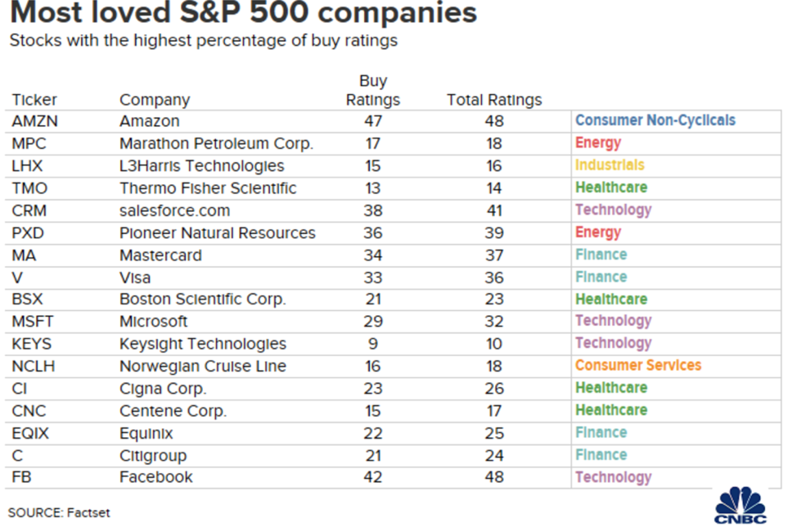Click Thermo Fisher Scientific's Healthcare label
Viewport: 797px width, 532px height.
click(611, 187)
